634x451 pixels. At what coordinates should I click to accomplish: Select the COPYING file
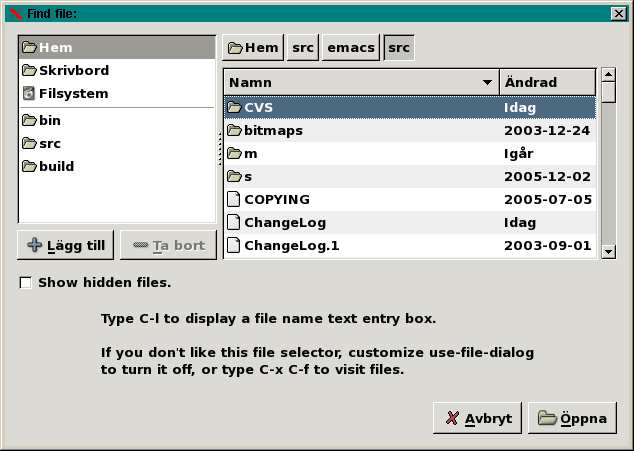pyautogui.click(x=410, y=200)
